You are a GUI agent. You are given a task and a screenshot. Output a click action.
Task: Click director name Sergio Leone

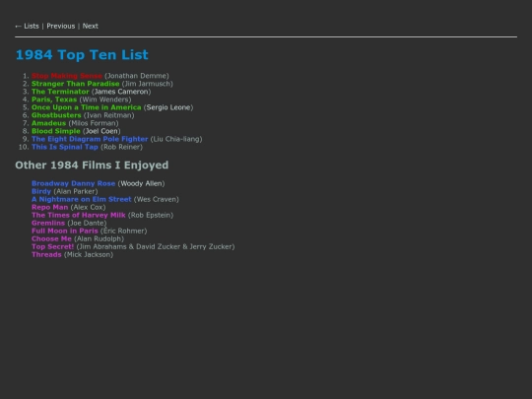pos(168,107)
